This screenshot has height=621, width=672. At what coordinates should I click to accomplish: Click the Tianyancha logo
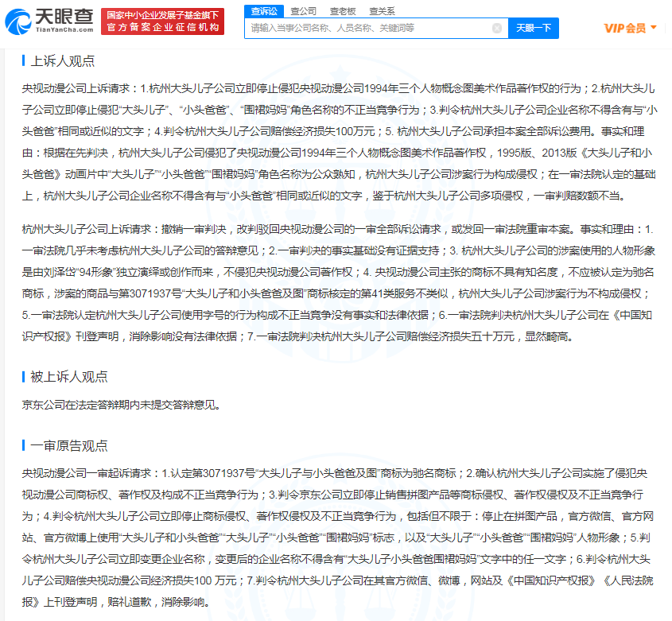pyautogui.click(x=49, y=21)
